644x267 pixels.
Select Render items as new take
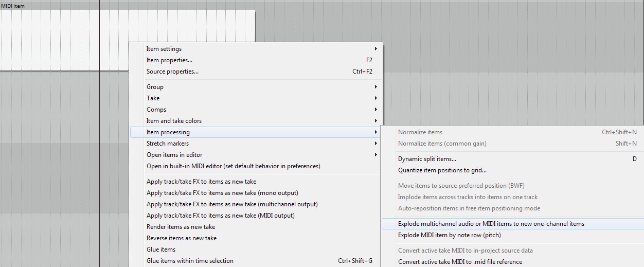256,227
